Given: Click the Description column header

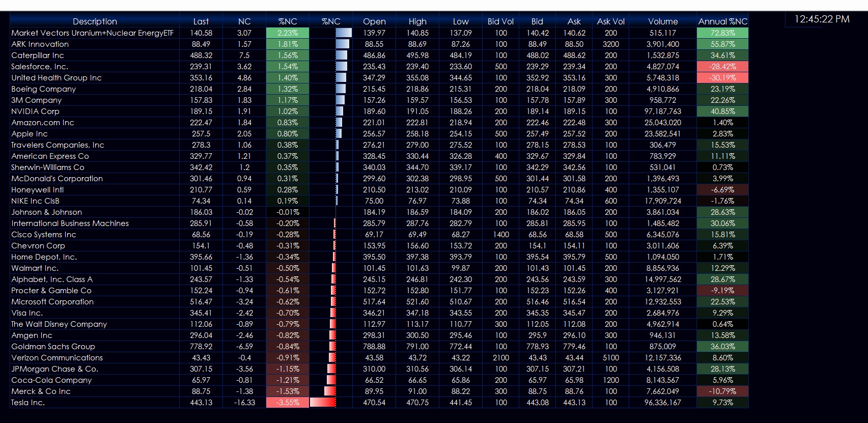Looking at the screenshot, I should pyautogui.click(x=95, y=21).
